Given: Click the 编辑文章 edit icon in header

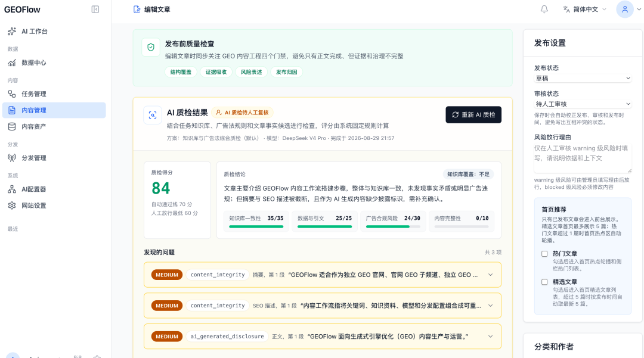Looking at the screenshot, I should click(137, 10).
